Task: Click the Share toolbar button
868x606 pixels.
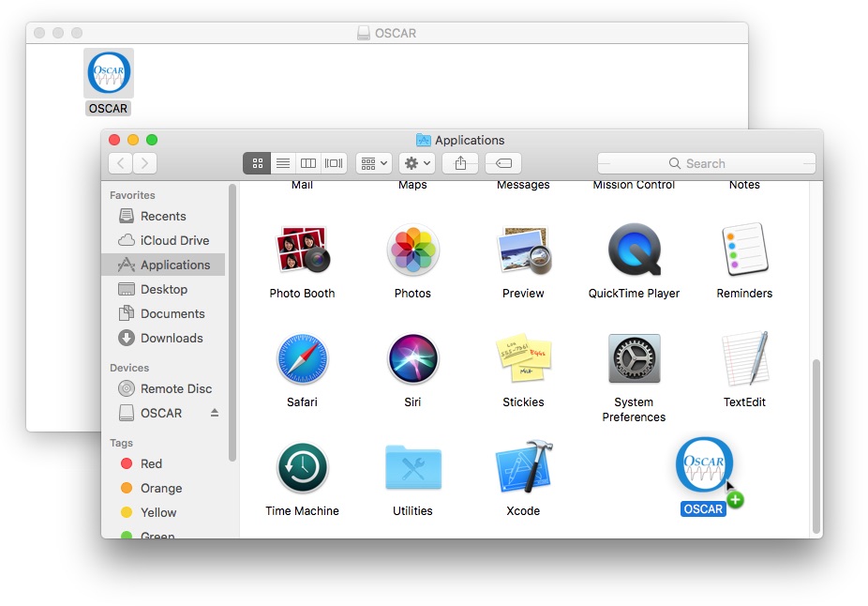Action: 460,163
